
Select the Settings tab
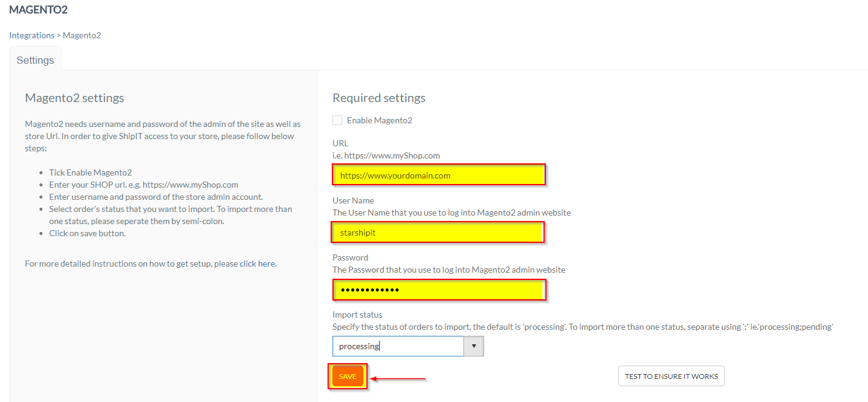[35, 60]
